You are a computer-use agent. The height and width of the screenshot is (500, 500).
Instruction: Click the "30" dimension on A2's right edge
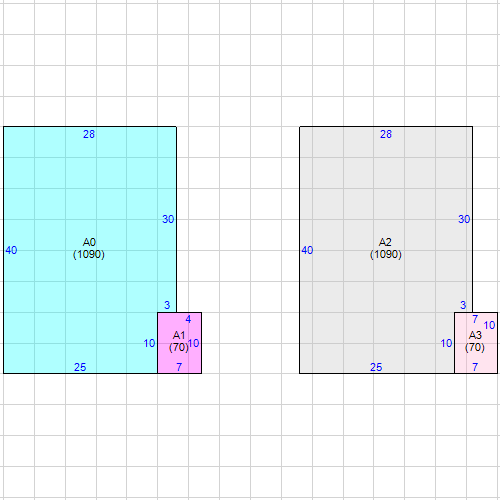(x=464, y=219)
